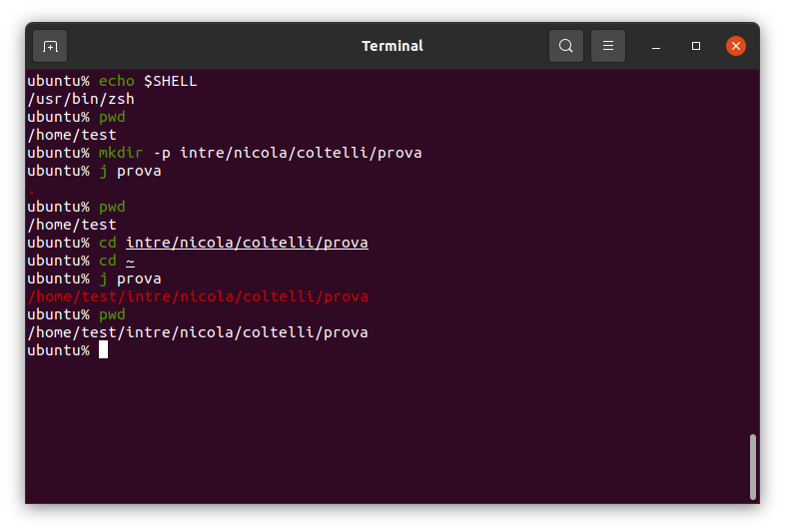The image size is (785, 532).
Task: Click the underlined tilde after cd
Action: pos(130,261)
